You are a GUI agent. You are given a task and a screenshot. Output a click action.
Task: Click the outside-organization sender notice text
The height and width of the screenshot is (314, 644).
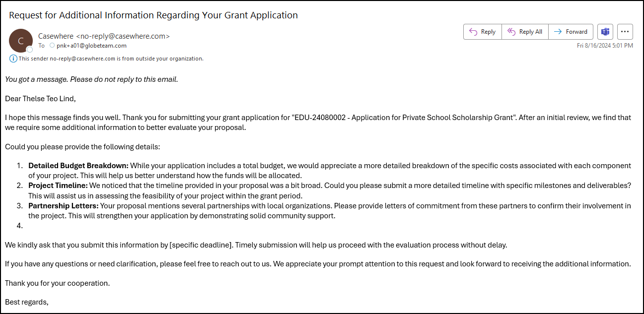click(111, 59)
